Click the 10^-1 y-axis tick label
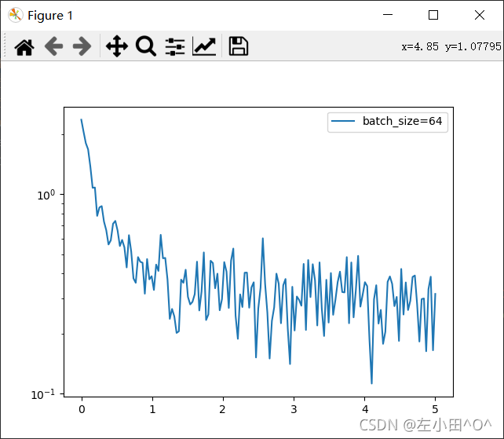Image resolution: width=504 pixels, height=439 pixels. click(x=42, y=394)
